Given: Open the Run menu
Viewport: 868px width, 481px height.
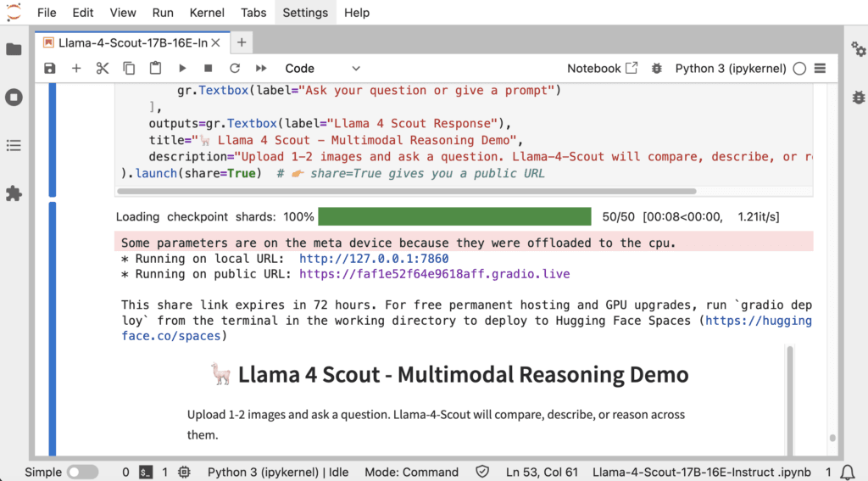Looking at the screenshot, I should [x=163, y=13].
